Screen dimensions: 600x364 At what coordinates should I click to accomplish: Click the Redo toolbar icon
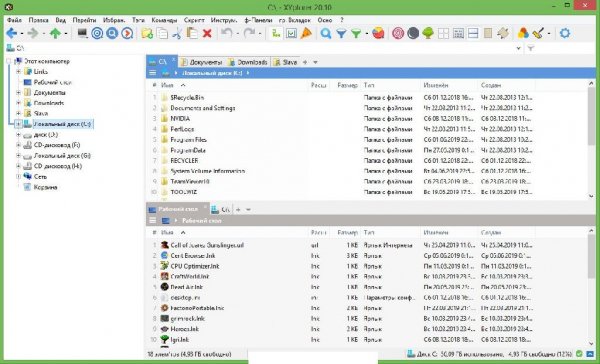click(x=249, y=33)
